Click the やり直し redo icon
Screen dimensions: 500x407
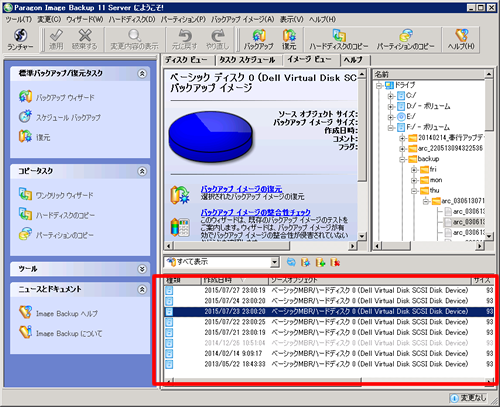click(x=218, y=39)
